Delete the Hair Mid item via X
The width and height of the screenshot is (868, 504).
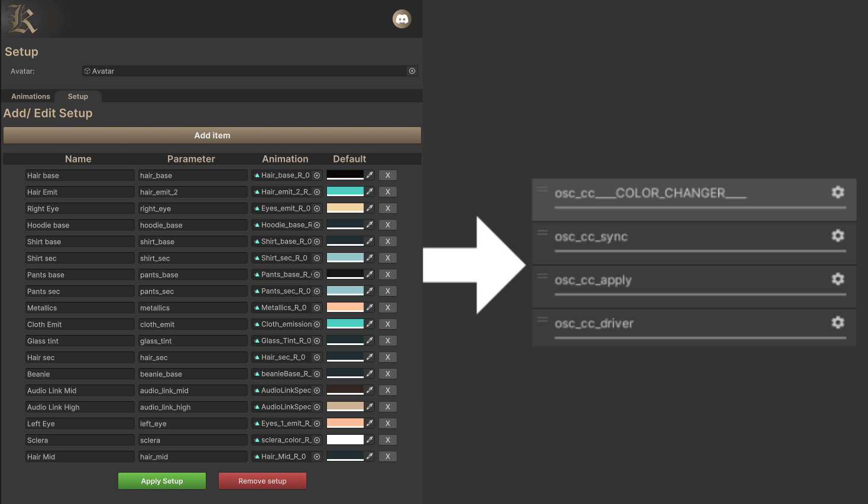click(x=388, y=457)
